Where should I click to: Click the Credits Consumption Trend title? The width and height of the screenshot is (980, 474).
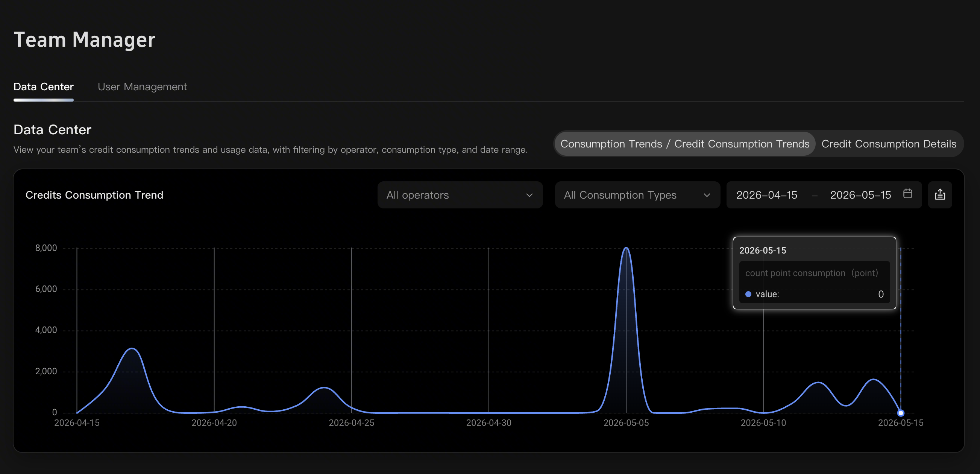94,195
